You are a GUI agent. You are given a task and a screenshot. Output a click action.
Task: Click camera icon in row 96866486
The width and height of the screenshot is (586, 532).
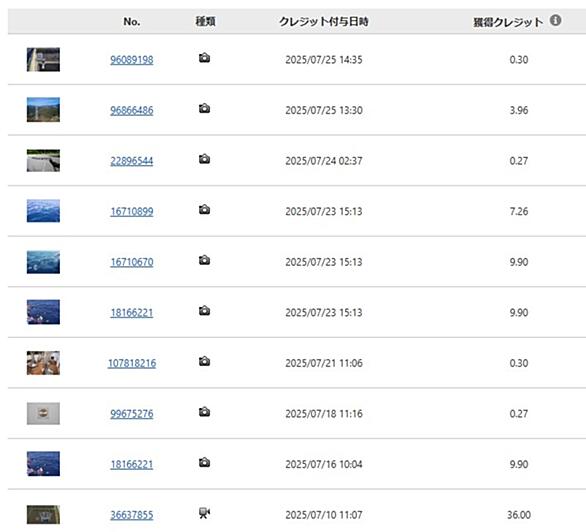click(x=204, y=109)
